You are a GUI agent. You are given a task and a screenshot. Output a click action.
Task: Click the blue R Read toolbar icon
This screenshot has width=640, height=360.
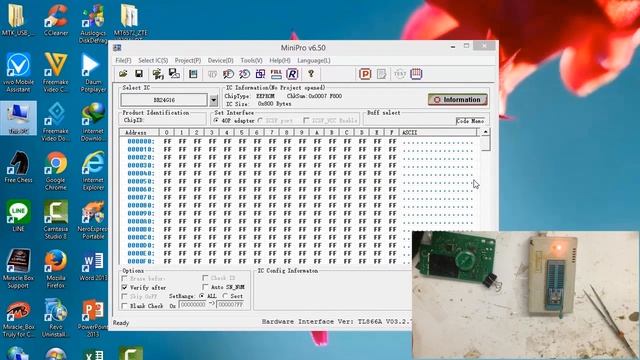click(x=292, y=74)
